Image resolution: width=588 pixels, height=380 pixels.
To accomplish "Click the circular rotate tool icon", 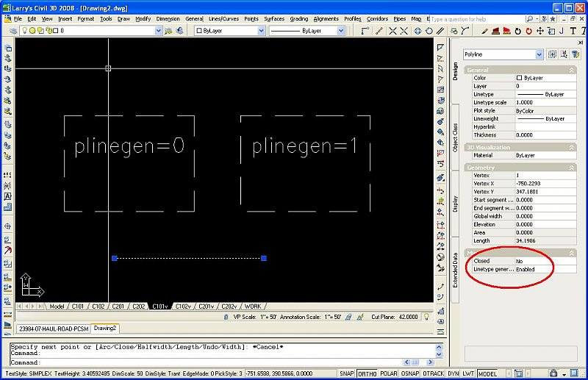I will [x=429, y=31].
